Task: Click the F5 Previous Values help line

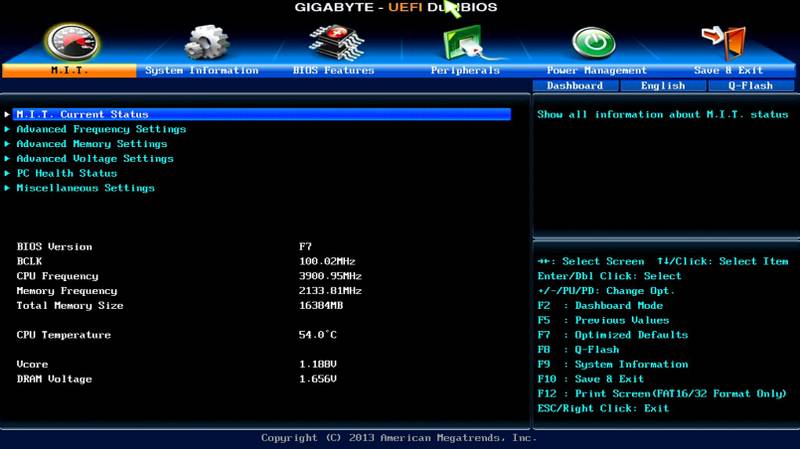Action: pos(603,320)
